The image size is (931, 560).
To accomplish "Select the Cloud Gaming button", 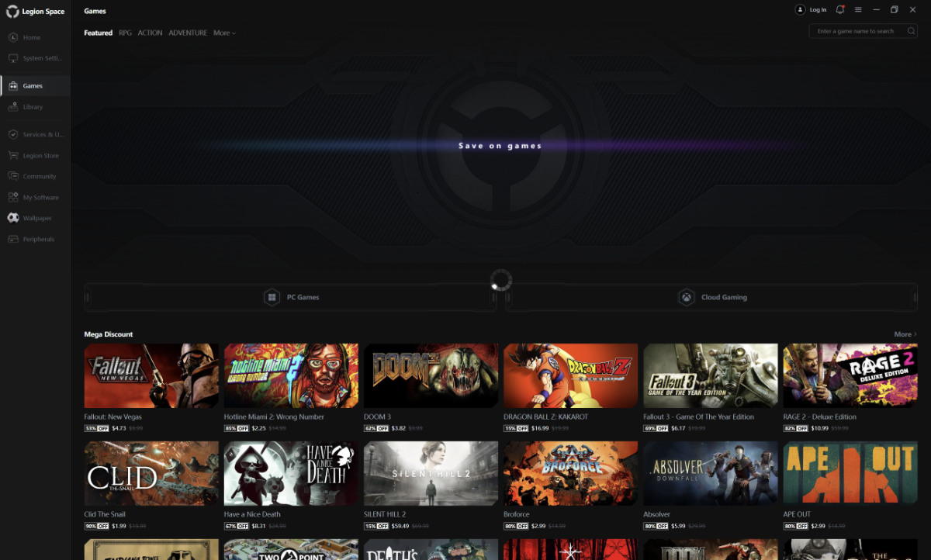I will pyautogui.click(x=711, y=297).
